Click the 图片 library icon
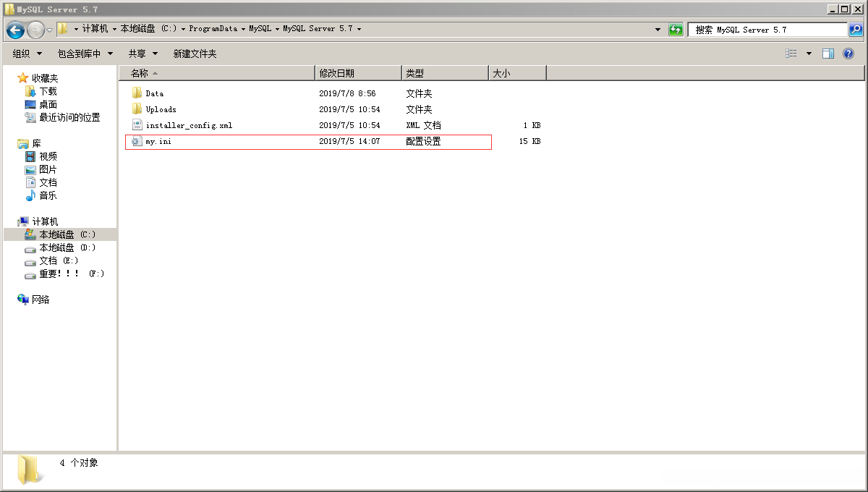The height and width of the screenshot is (492, 868). tap(30, 170)
